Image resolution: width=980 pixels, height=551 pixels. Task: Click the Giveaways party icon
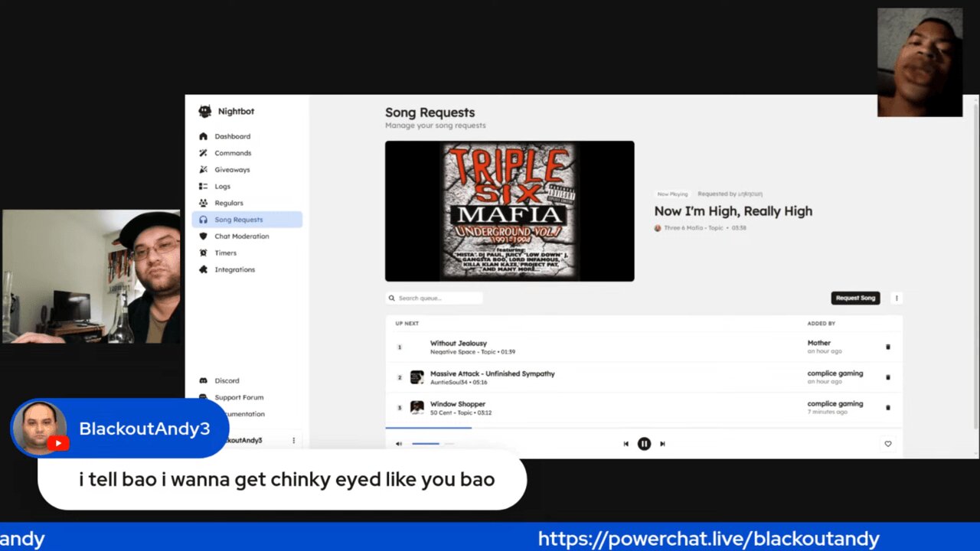pyautogui.click(x=203, y=170)
